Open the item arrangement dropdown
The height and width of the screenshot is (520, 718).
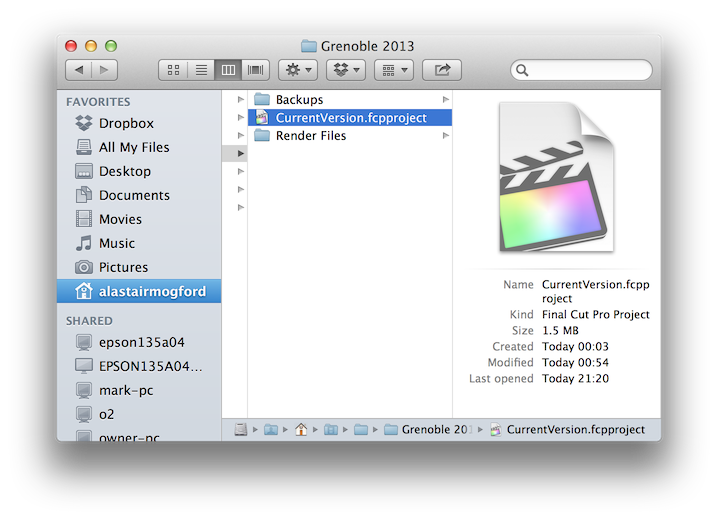pyautogui.click(x=394, y=70)
